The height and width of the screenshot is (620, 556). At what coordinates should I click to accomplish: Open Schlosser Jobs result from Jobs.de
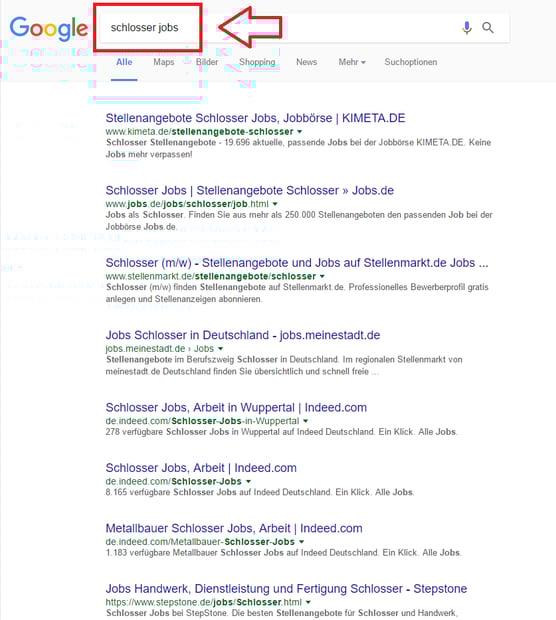[250, 190]
